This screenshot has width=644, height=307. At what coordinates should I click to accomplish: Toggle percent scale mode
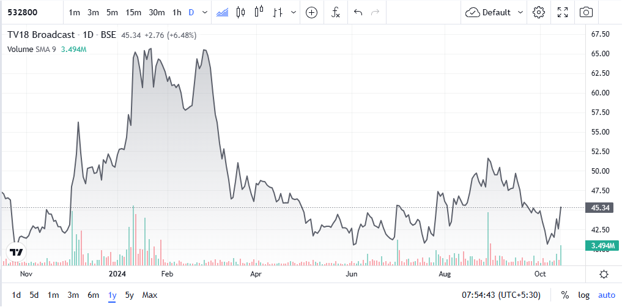565,295
